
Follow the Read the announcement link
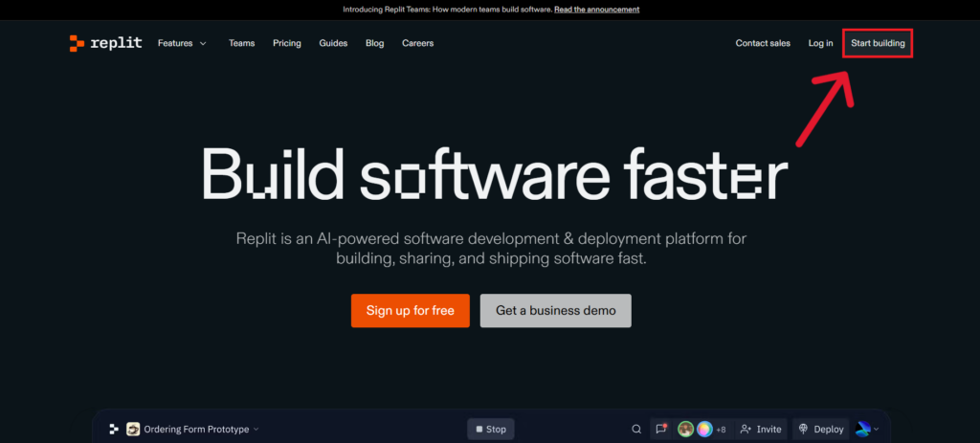596,10
